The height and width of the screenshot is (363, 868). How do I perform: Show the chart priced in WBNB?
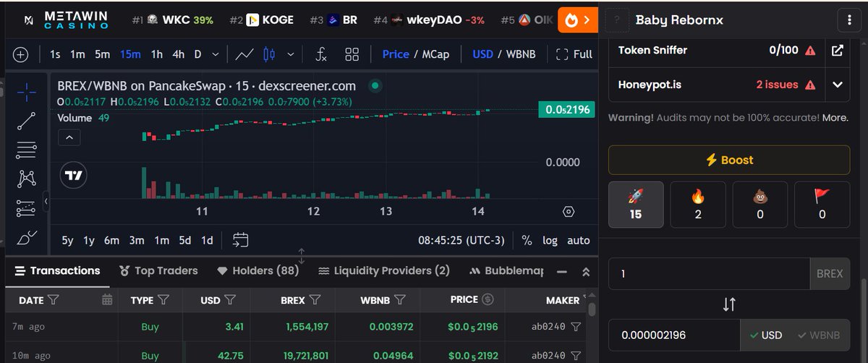pos(522,54)
